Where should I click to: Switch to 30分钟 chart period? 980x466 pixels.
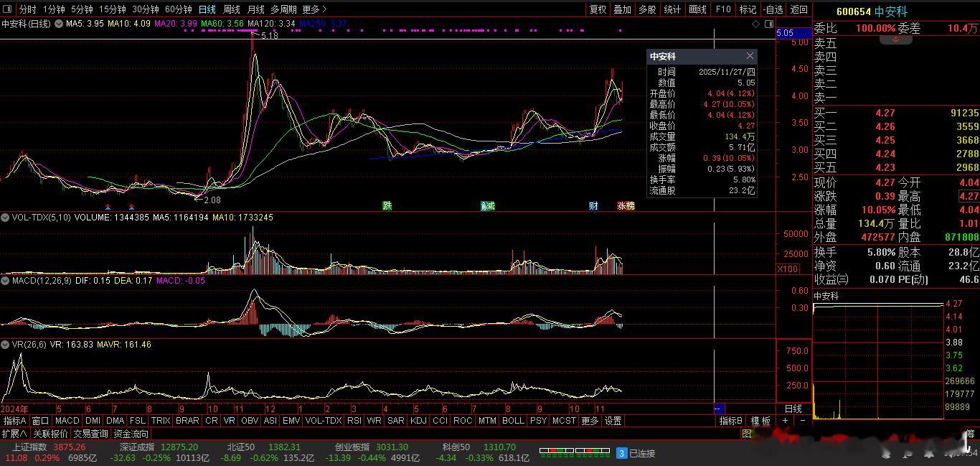pyautogui.click(x=146, y=9)
